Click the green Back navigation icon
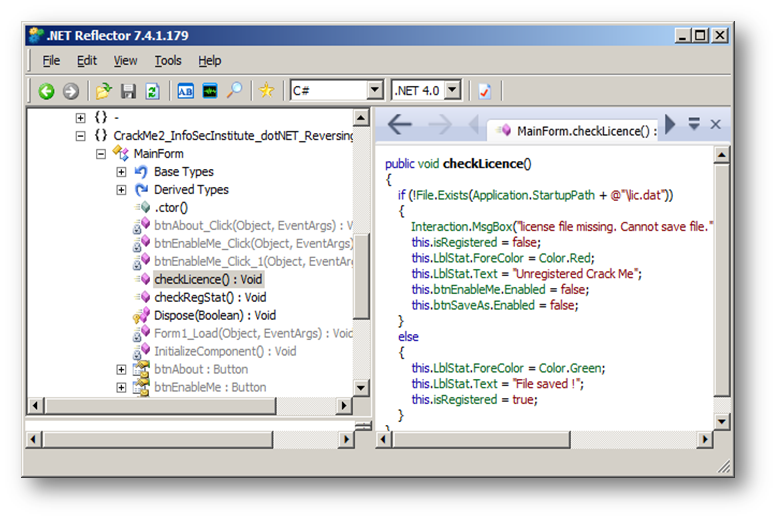The height and width of the screenshot is (520, 777). click(x=46, y=91)
